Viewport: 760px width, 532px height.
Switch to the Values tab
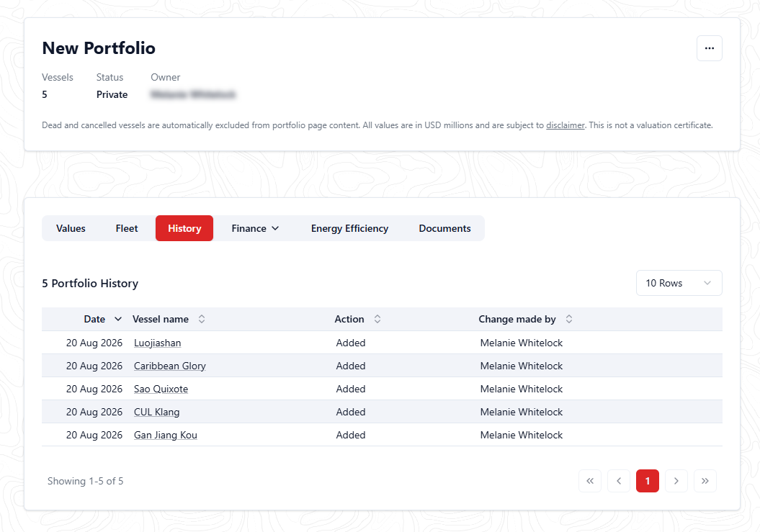point(71,228)
